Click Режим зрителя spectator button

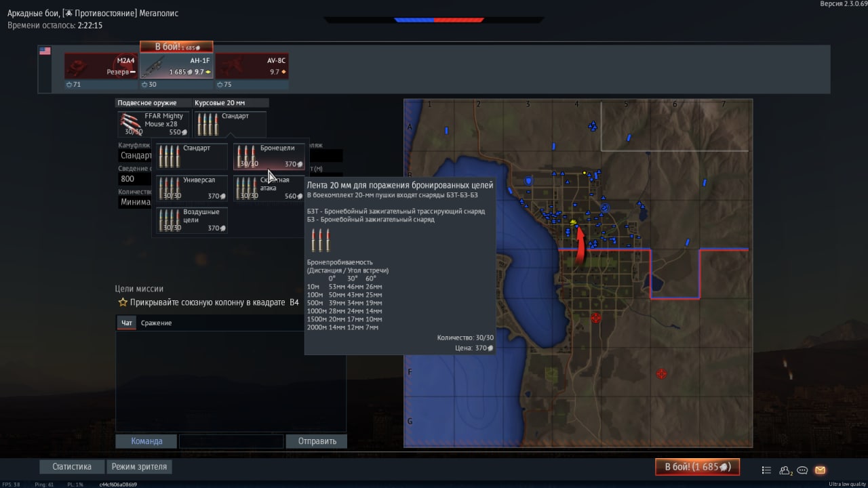139,466
